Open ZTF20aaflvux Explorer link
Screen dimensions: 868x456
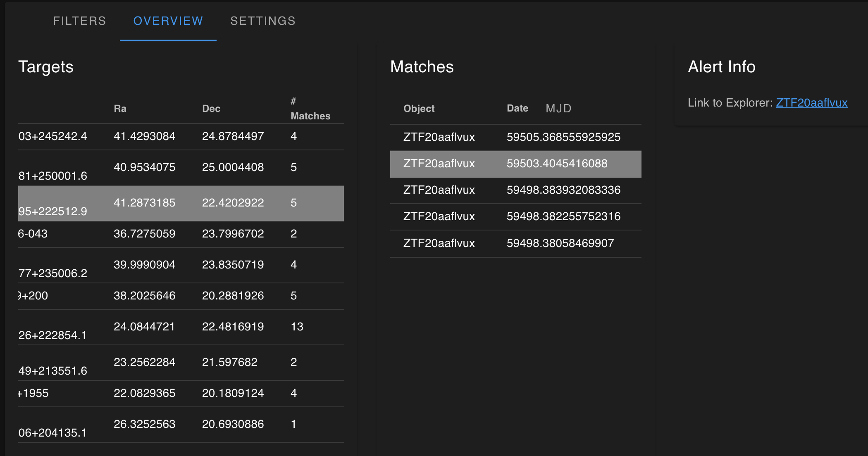811,103
